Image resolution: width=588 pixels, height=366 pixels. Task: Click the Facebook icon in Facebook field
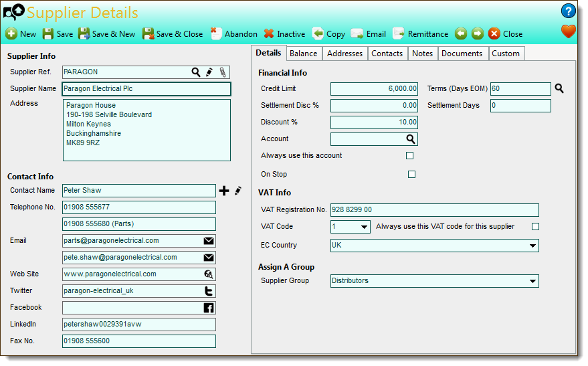209,308
